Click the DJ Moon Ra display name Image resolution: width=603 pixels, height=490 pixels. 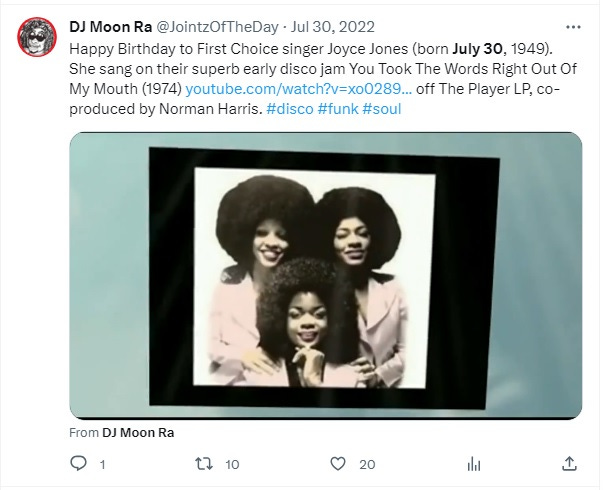110,27
